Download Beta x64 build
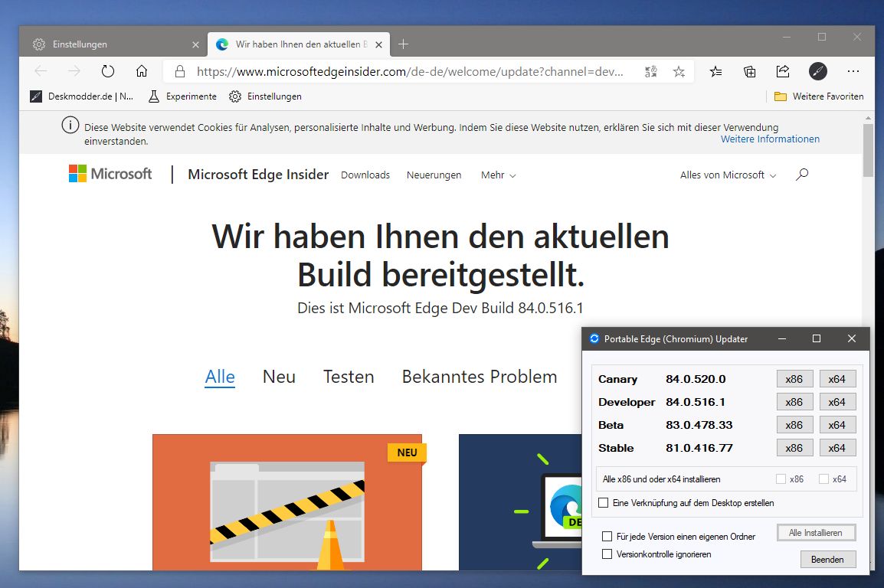This screenshot has width=884, height=588. [837, 425]
